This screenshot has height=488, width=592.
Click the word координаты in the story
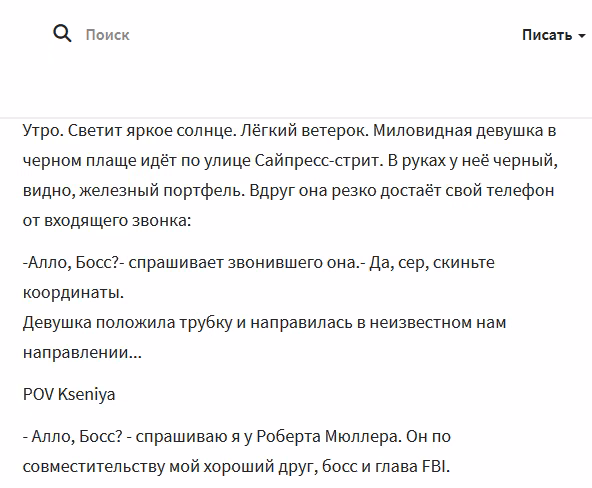[x=71, y=292]
